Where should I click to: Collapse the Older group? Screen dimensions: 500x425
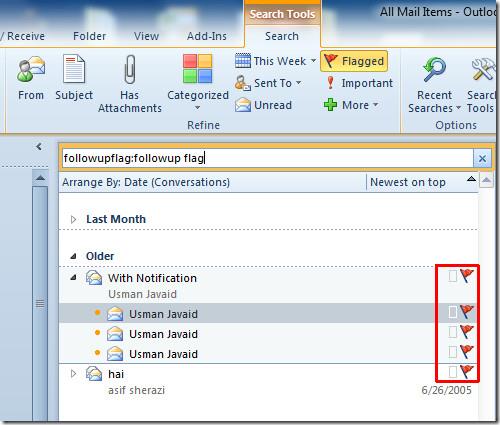pos(74,256)
